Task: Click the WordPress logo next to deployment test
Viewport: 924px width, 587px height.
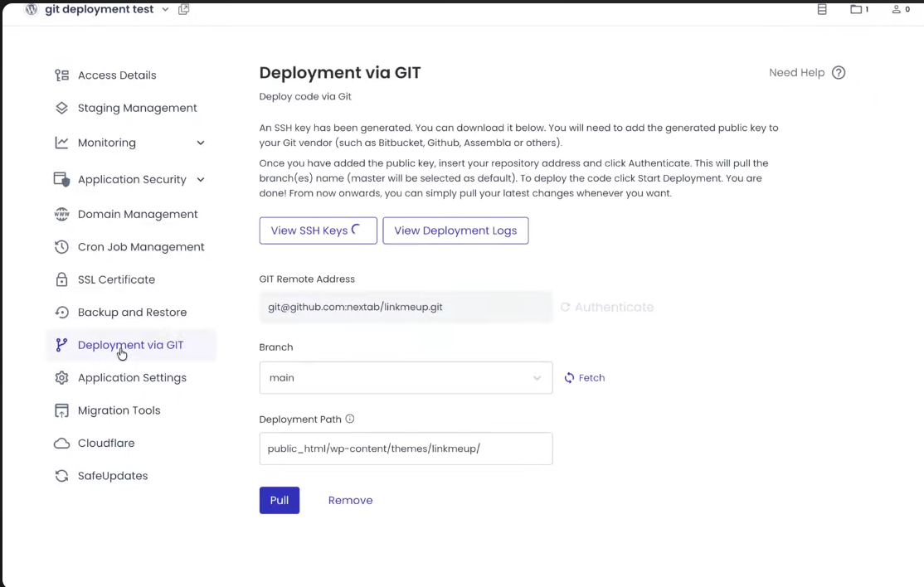Action: 31,9
